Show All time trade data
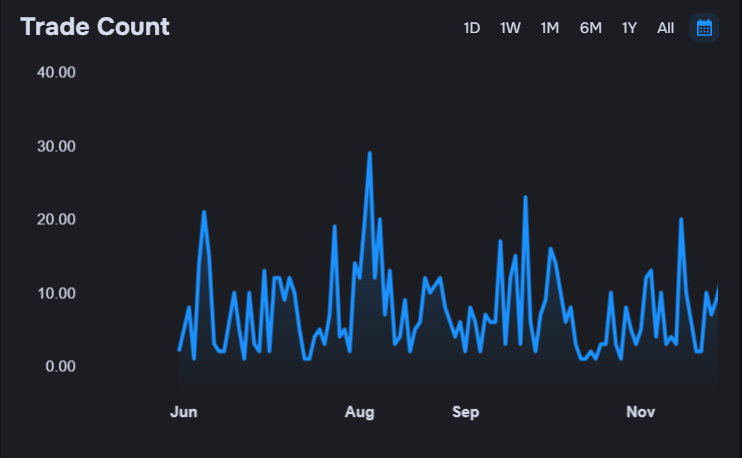742x458 pixels. pos(665,28)
